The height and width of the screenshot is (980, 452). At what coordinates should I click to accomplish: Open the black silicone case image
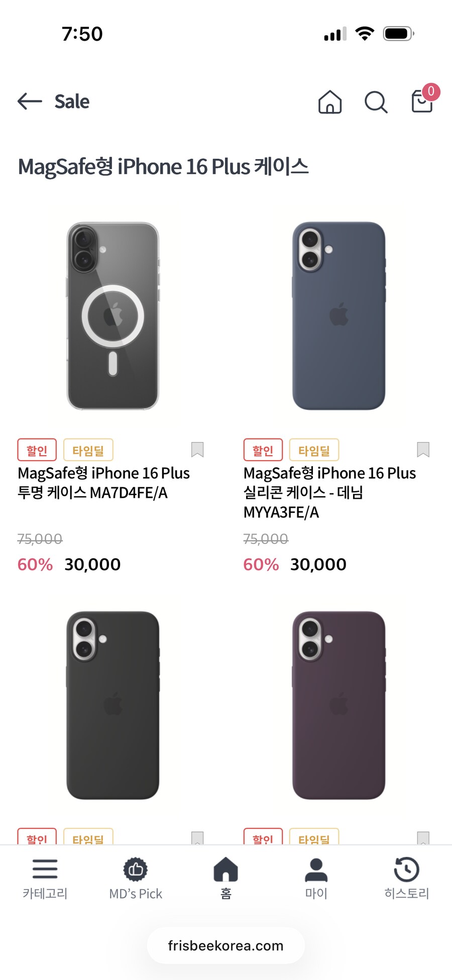113,705
